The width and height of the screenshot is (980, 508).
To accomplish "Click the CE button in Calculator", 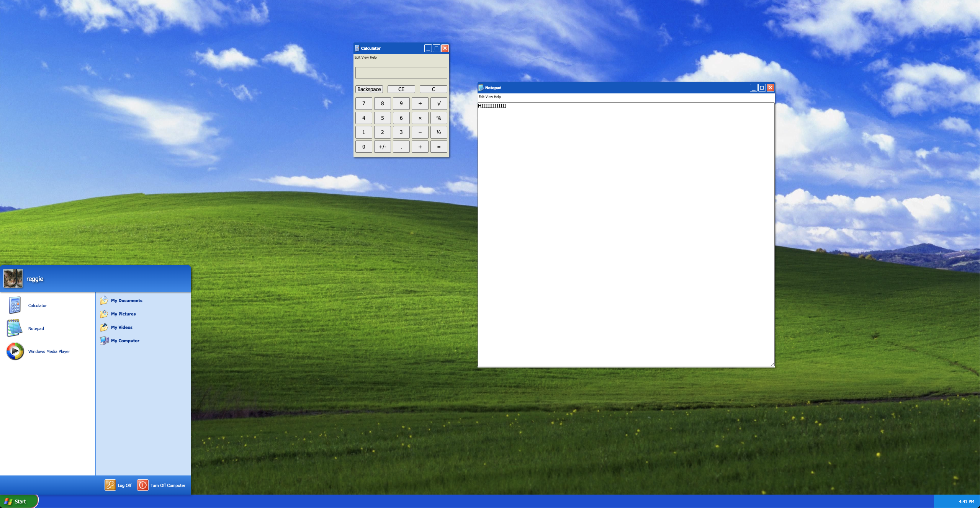I will [401, 89].
